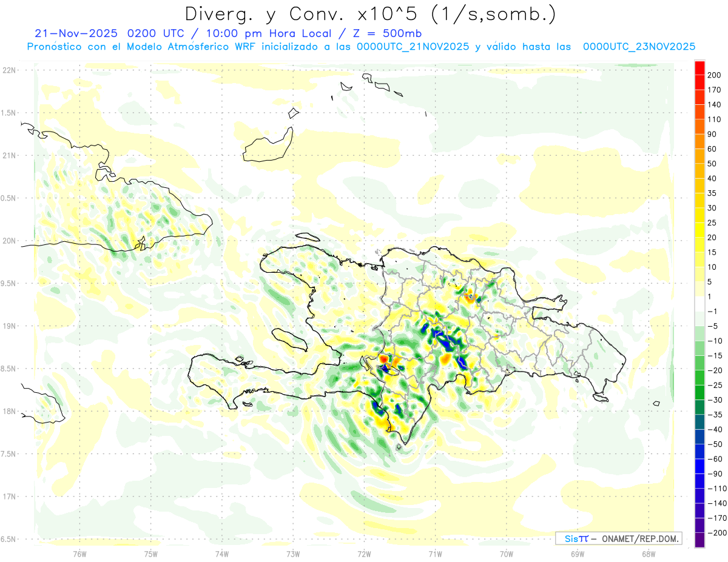Click the '18N' latitude label
The height and width of the screenshot is (562, 728).
coord(8,412)
